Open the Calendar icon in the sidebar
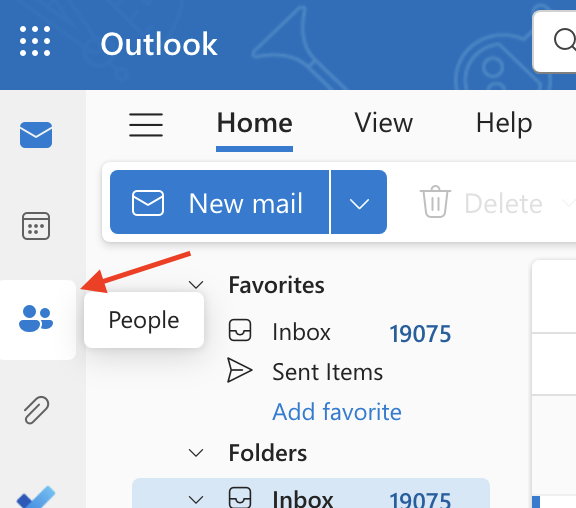576x508 pixels. tap(36, 226)
